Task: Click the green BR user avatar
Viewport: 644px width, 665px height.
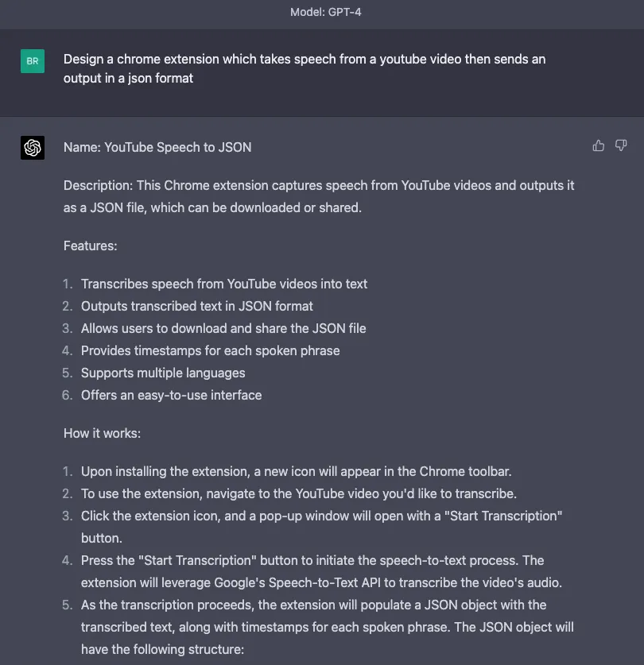Action: click(x=33, y=60)
